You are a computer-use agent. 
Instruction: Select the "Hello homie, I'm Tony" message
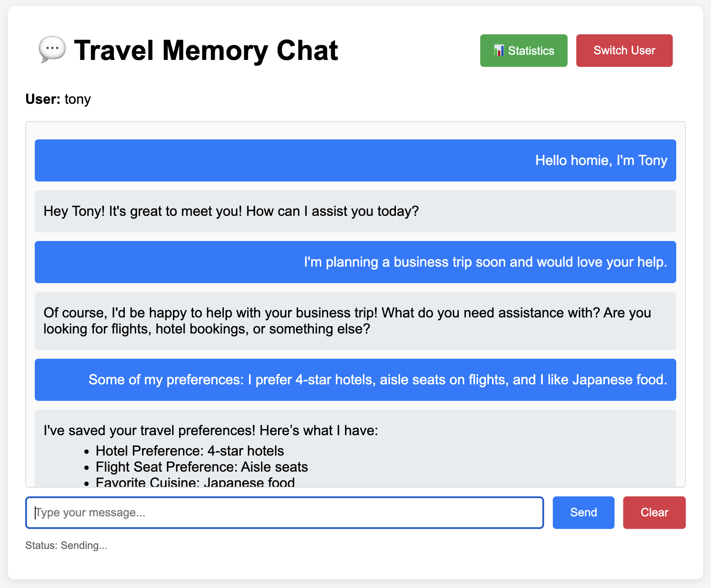coord(601,160)
